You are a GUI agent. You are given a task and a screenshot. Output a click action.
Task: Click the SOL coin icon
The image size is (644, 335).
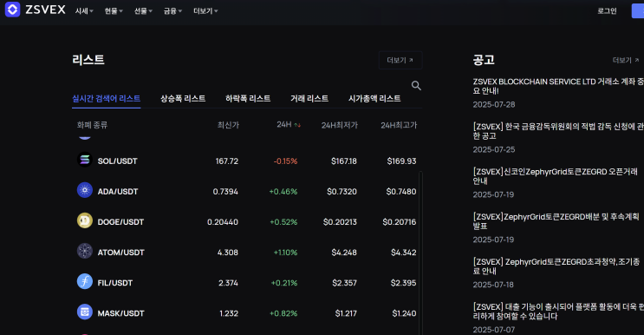(x=85, y=160)
